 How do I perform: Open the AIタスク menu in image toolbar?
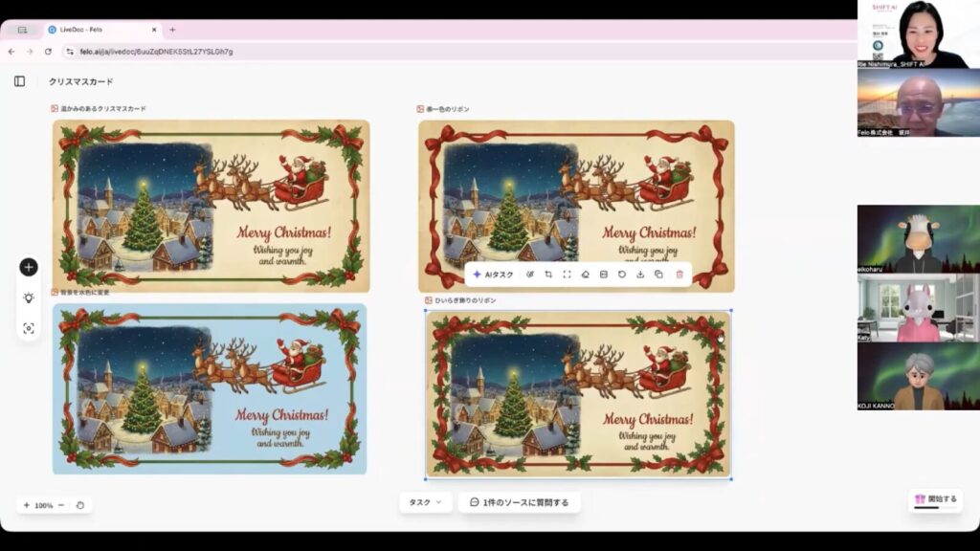(x=493, y=275)
